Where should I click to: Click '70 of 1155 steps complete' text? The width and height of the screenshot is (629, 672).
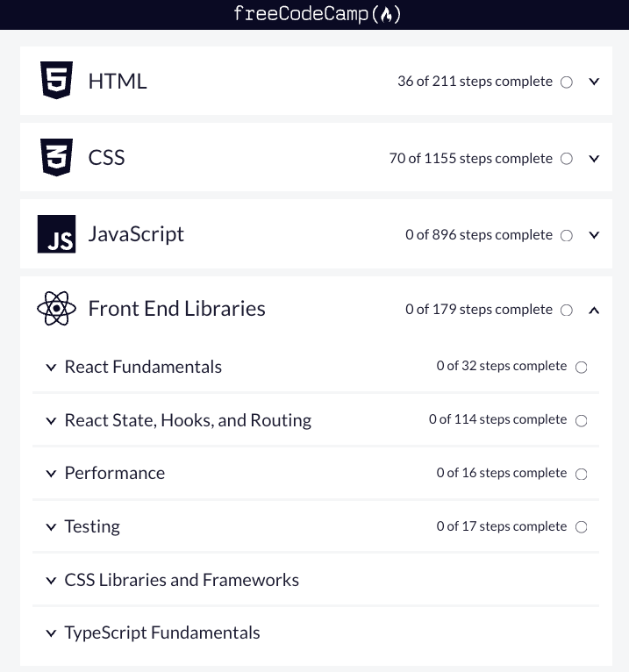pyautogui.click(x=470, y=158)
